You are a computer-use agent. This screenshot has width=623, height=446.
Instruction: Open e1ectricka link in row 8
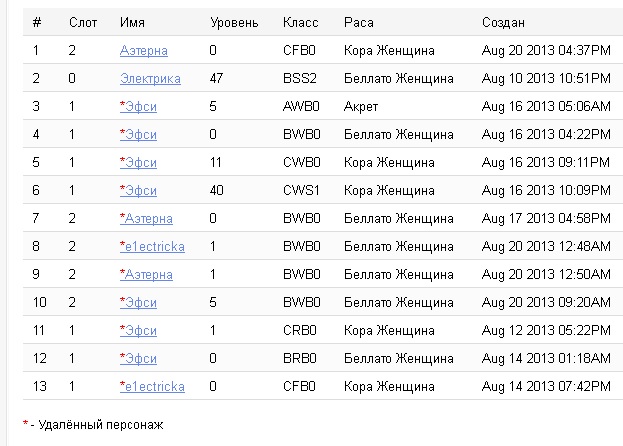152,247
